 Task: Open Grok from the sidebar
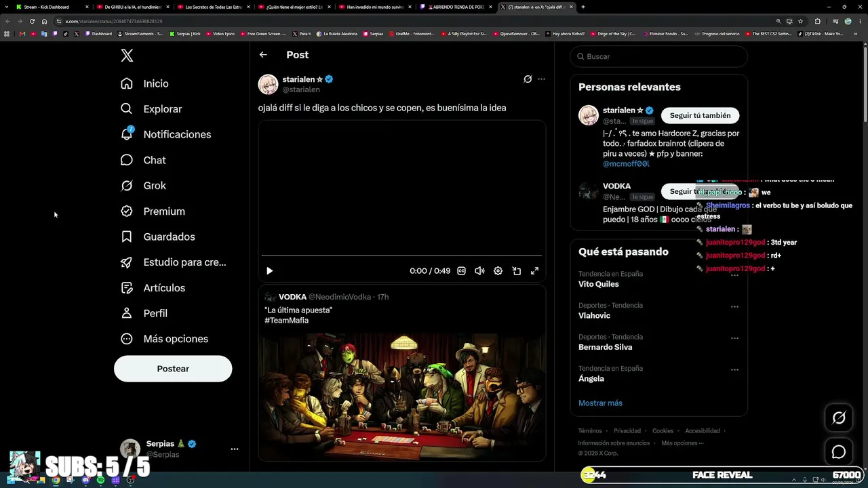pos(143,186)
